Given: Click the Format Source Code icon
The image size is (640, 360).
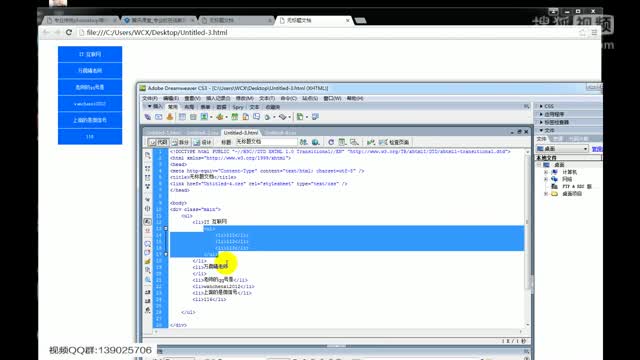Looking at the screenshot, I should pyautogui.click(x=148, y=310).
